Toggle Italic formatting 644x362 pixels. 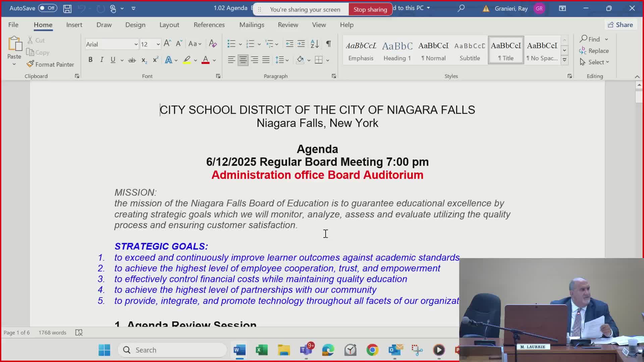[102, 60]
